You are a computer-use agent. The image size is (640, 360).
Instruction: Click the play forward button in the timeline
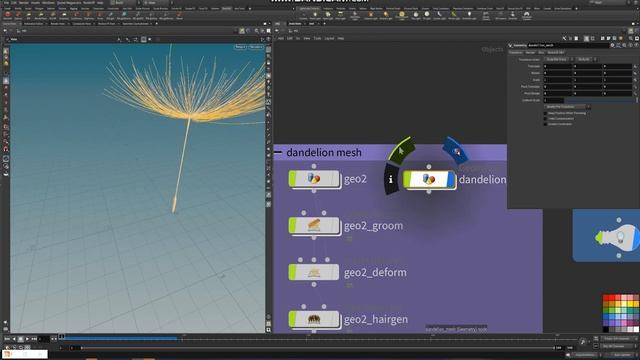(x=27, y=339)
